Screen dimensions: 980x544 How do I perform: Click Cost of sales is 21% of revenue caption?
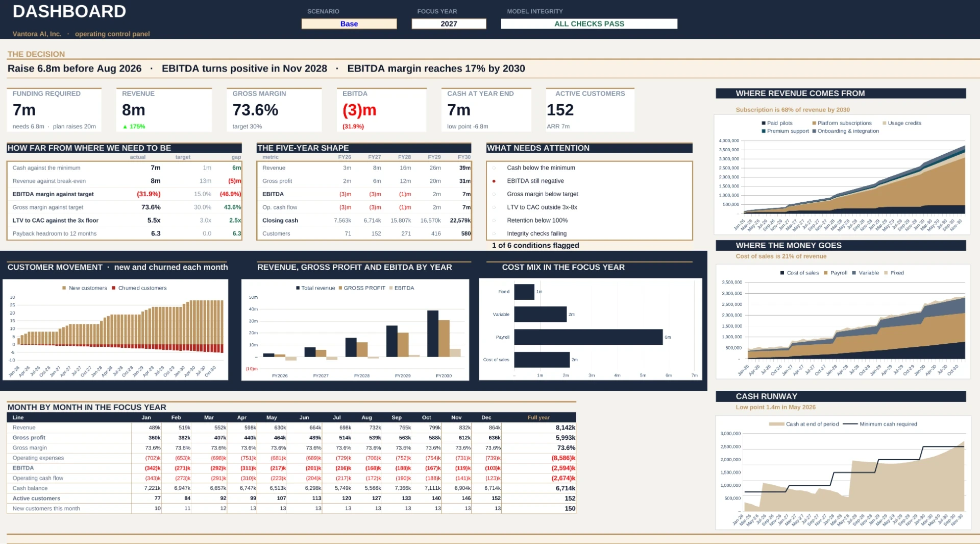(x=781, y=256)
